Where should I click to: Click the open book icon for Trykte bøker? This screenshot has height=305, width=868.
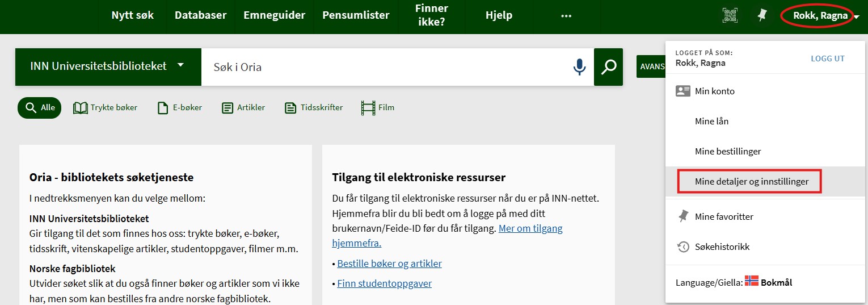point(81,107)
